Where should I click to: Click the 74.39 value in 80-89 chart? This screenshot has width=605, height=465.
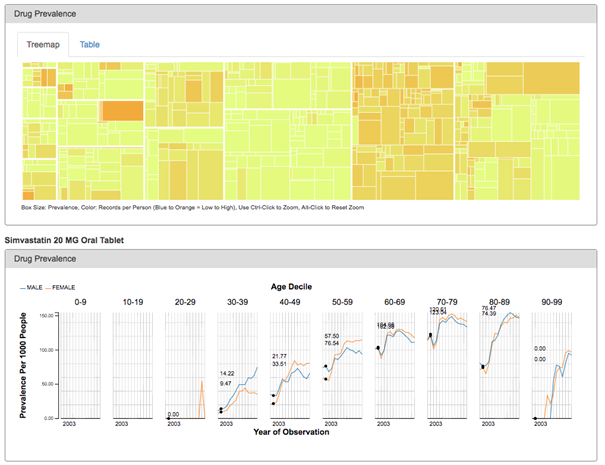point(489,313)
